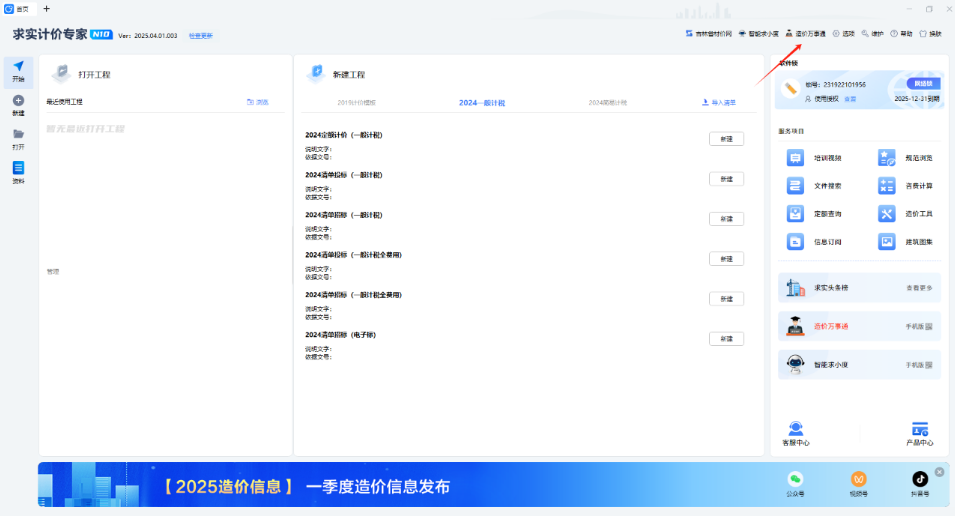The image size is (955, 516).
Task: Open 定额查询 service icon
Action: (795, 214)
